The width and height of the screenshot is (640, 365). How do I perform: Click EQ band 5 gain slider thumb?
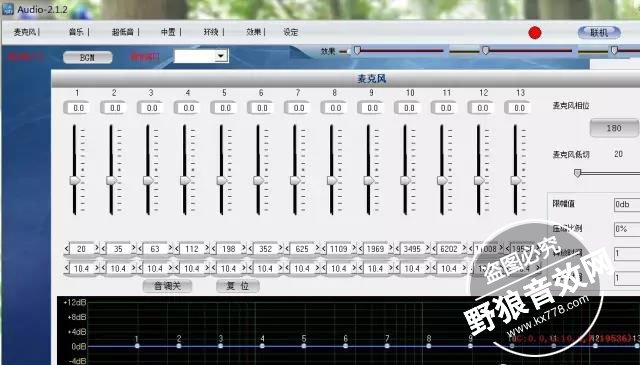click(x=222, y=180)
